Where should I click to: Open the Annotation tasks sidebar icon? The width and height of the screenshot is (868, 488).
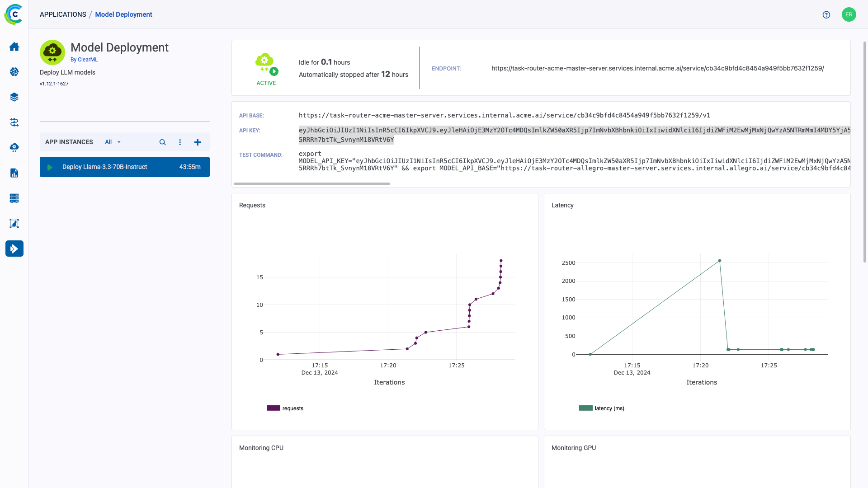pos(14,223)
